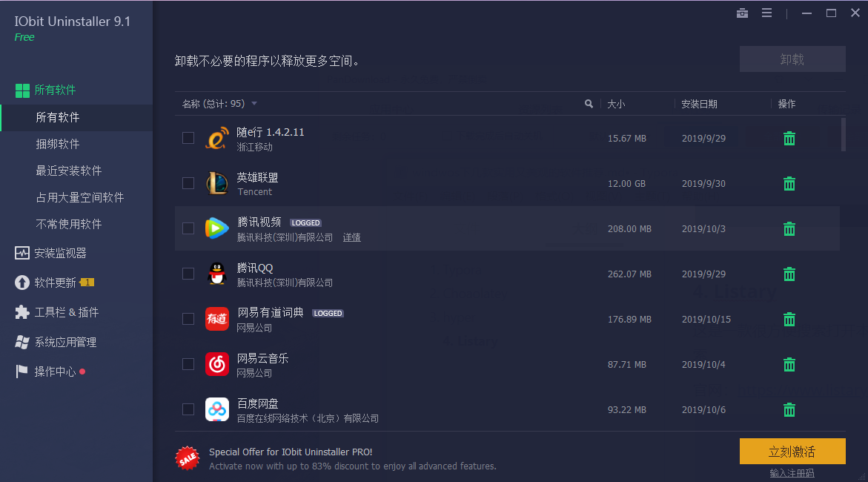Click the 随e行 application icon
The width and height of the screenshot is (868, 482).
217,139
